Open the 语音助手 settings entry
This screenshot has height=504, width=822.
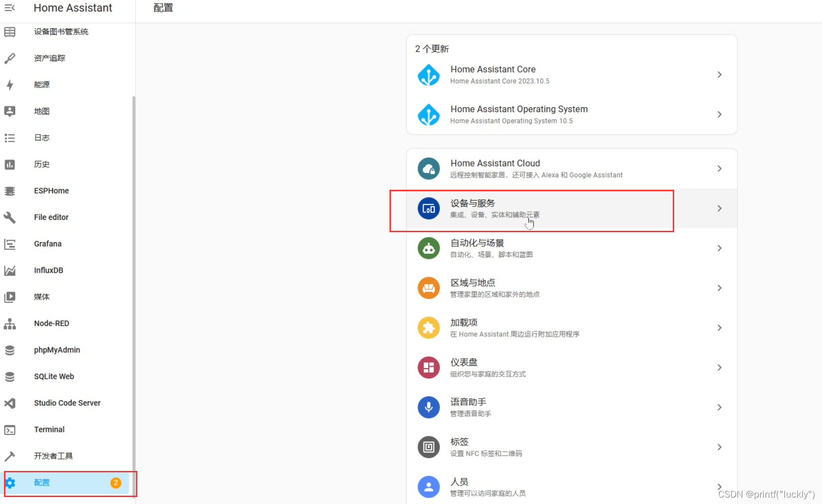tap(572, 407)
